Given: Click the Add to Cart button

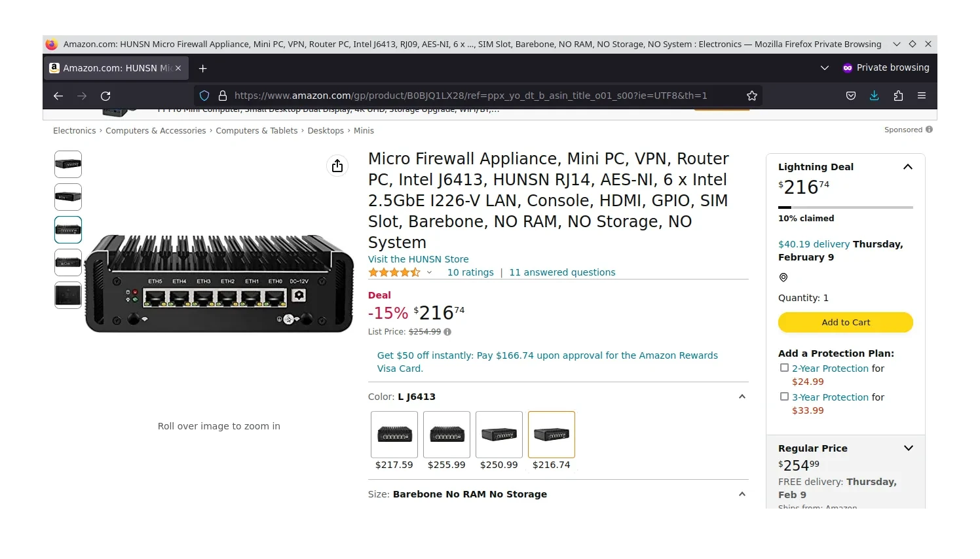Looking at the screenshot, I should (846, 322).
